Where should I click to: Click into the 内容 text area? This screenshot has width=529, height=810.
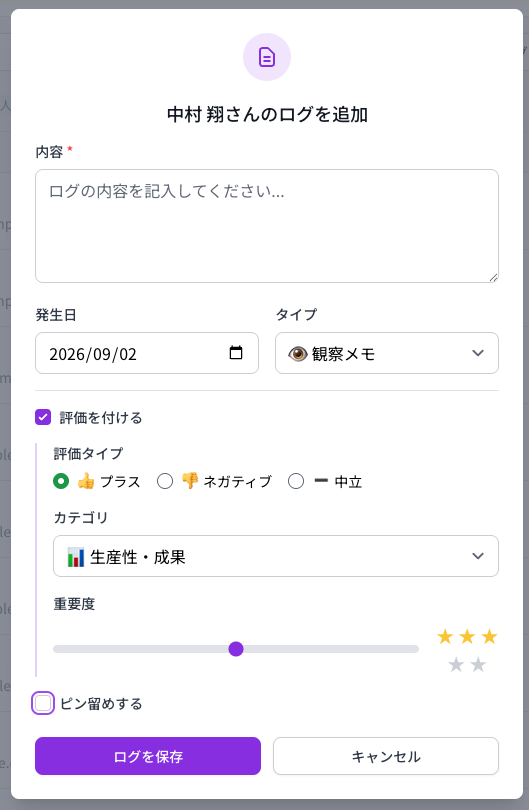point(267,226)
